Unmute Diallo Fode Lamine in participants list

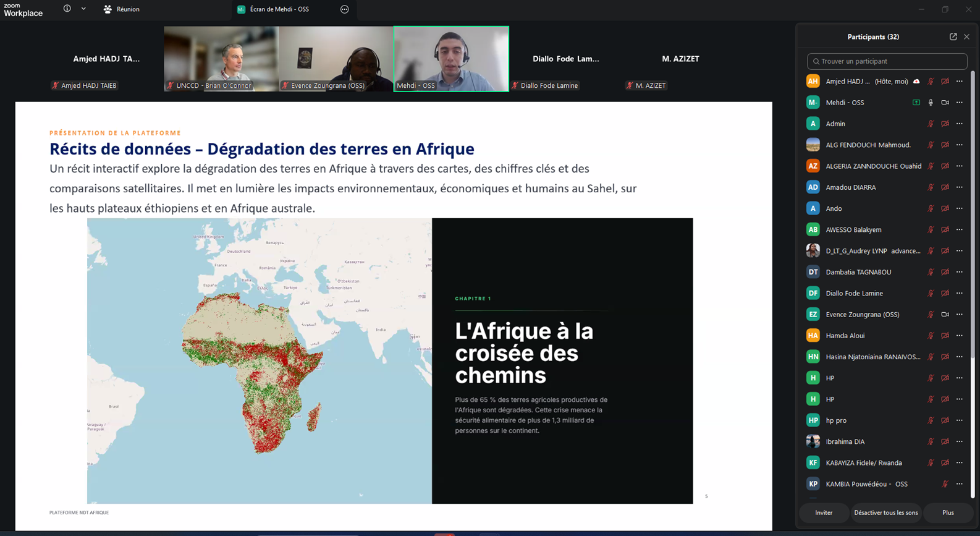931,293
